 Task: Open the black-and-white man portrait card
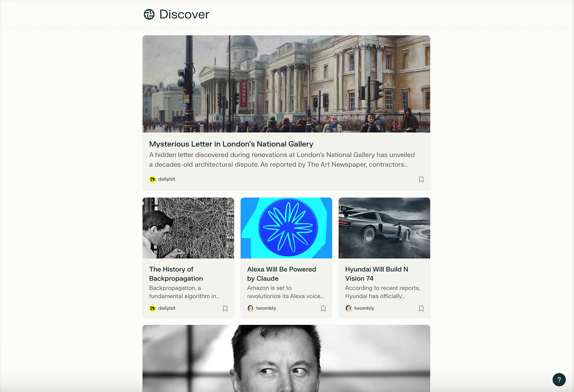click(286, 358)
